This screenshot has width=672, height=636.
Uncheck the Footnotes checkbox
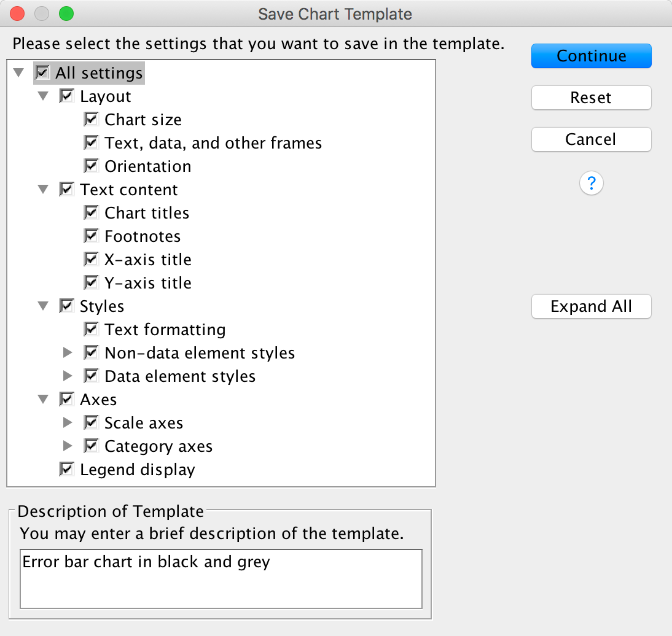coord(91,236)
